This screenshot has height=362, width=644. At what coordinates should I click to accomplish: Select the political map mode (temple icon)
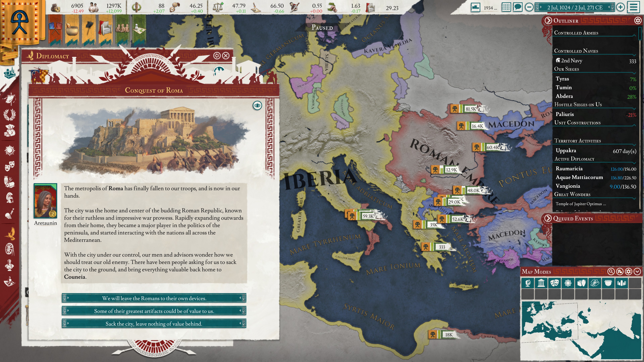[541, 283]
